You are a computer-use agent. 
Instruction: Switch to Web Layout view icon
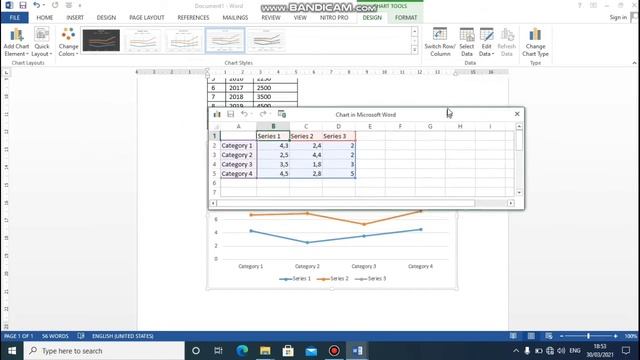coord(549,336)
